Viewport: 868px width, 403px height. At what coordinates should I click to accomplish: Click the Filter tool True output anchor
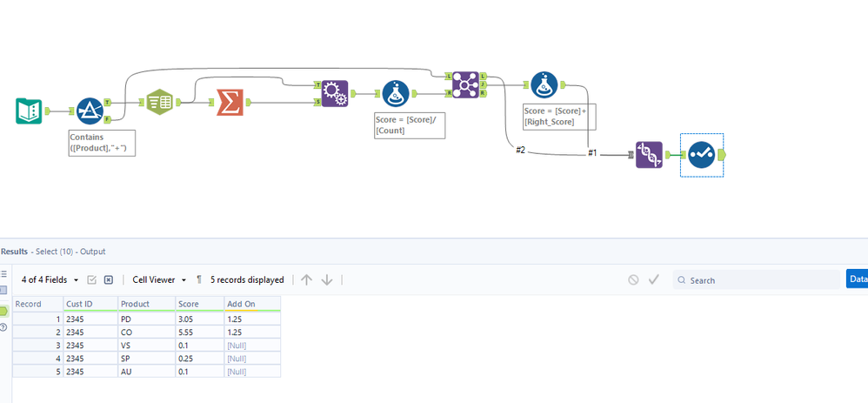point(107,103)
